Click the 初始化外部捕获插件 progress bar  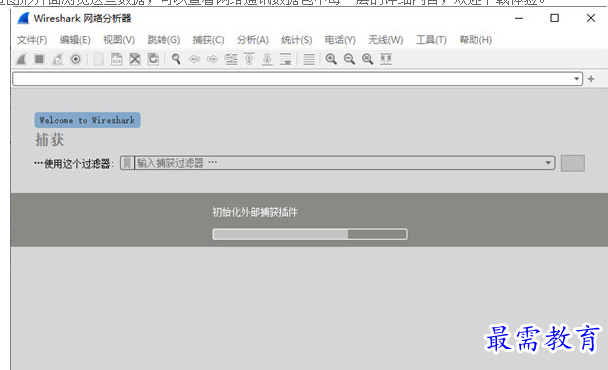coord(310,234)
